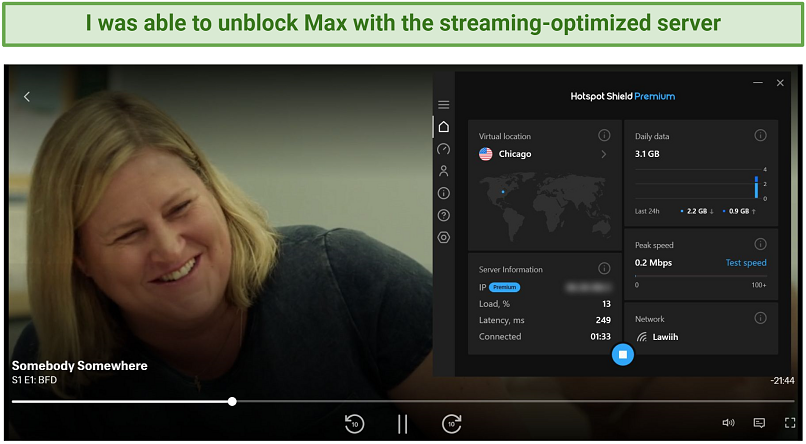
Task: Open the settings gear icon in sidebar
Action: tap(444, 237)
